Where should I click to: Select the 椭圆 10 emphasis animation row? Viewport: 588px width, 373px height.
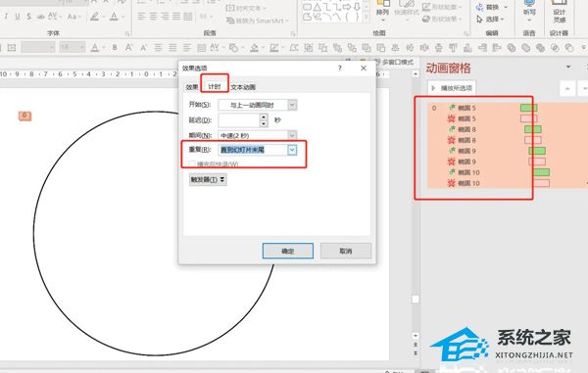508,183
